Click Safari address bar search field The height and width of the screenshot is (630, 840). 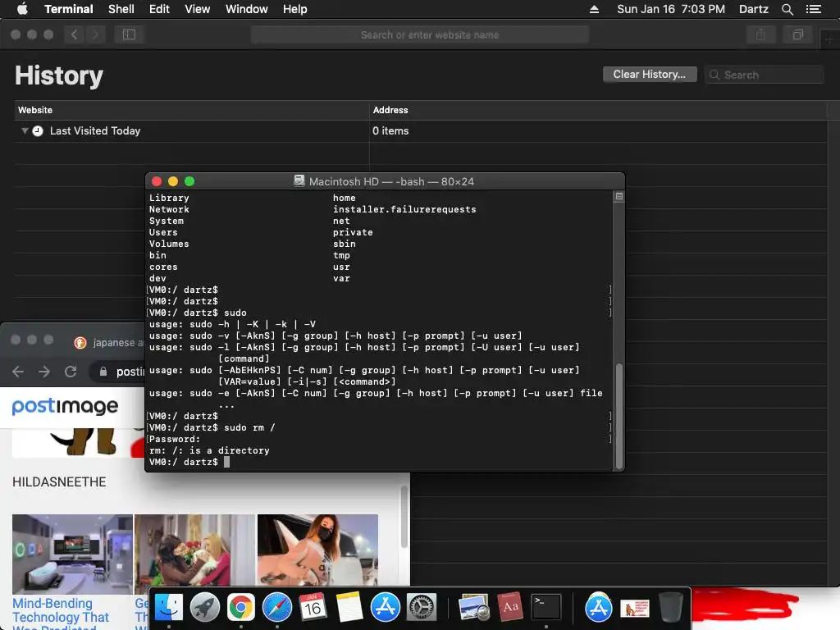pos(420,34)
